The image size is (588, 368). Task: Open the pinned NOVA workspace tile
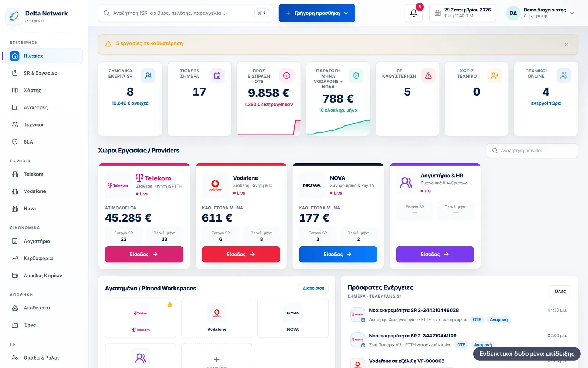pyautogui.click(x=293, y=318)
